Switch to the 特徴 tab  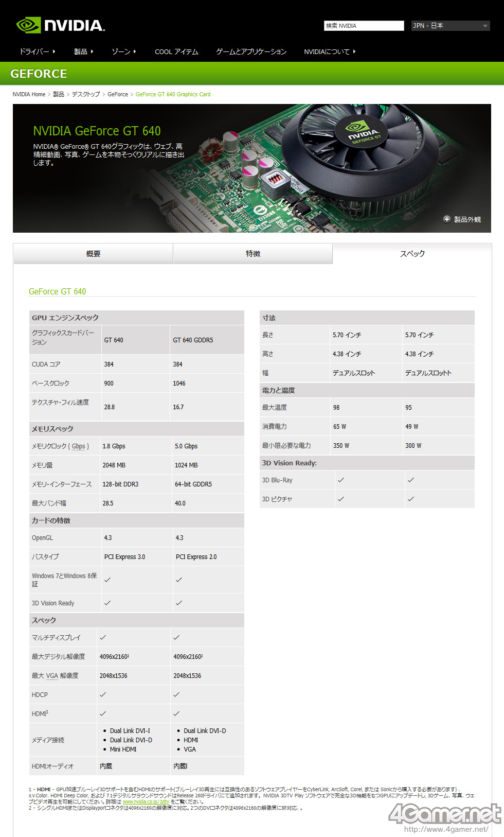click(253, 254)
